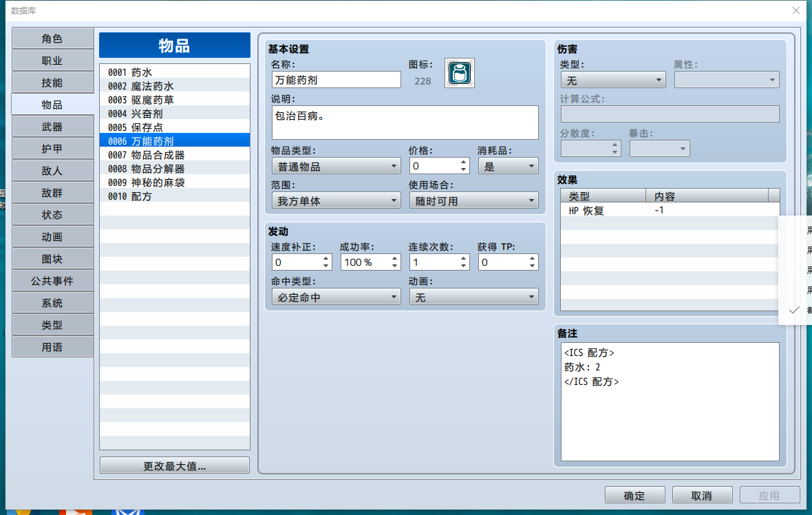Select item 0004 兴奋剂
This screenshot has height=515, width=812.
click(x=175, y=114)
